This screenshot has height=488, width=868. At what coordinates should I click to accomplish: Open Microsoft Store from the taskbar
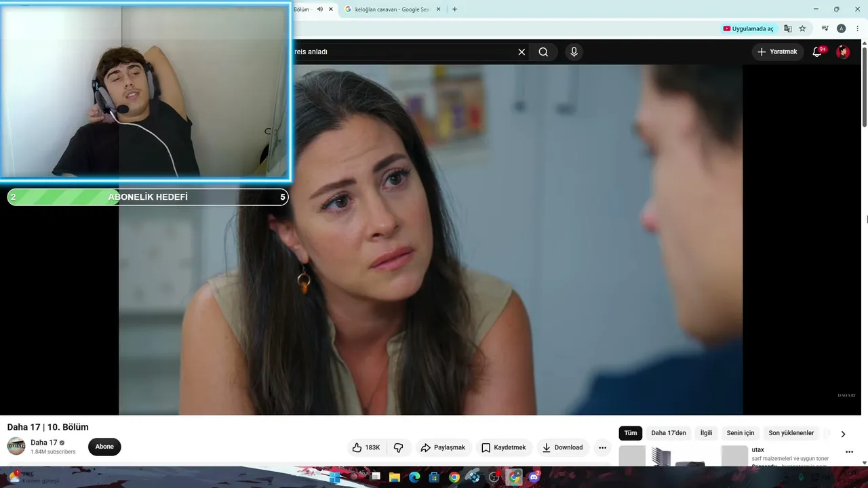tap(434, 477)
